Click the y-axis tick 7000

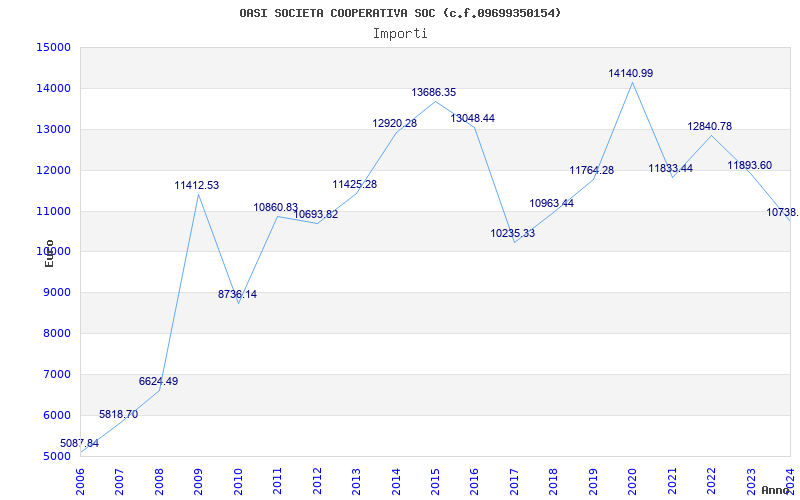tap(56, 374)
